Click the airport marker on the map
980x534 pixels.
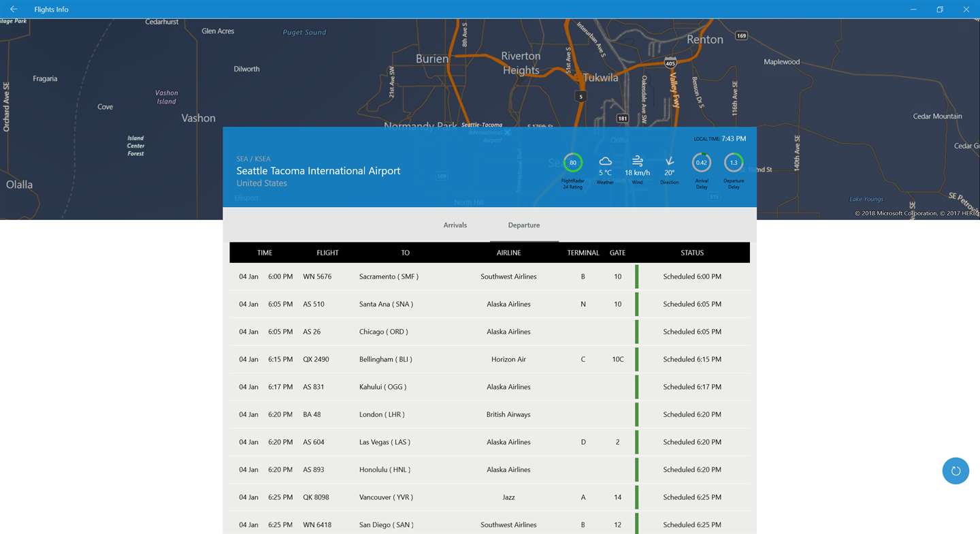pos(508,133)
